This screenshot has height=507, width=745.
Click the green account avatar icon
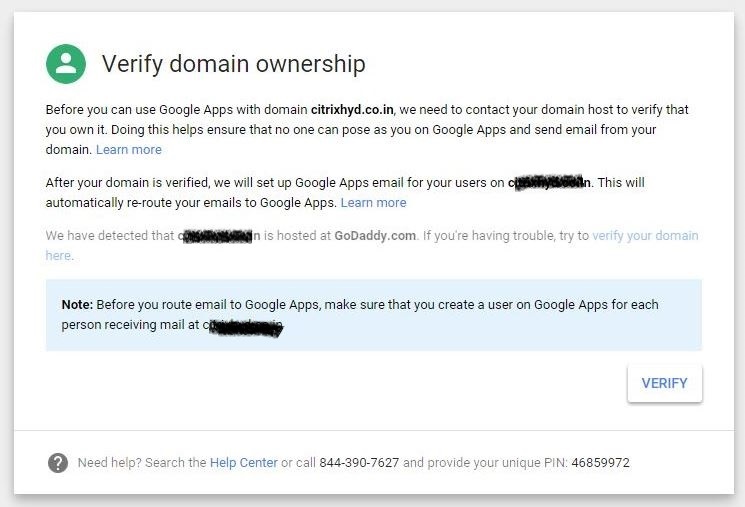tap(66, 64)
